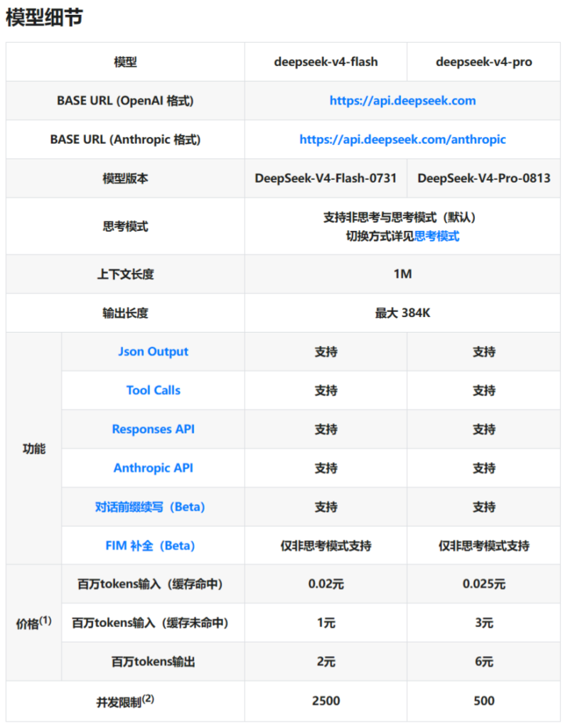Select the 6元 output price cell

click(484, 662)
